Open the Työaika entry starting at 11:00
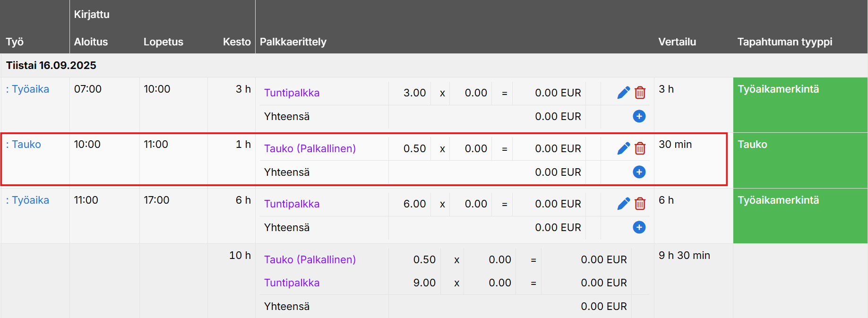868x318 pixels. coord(30,200)
